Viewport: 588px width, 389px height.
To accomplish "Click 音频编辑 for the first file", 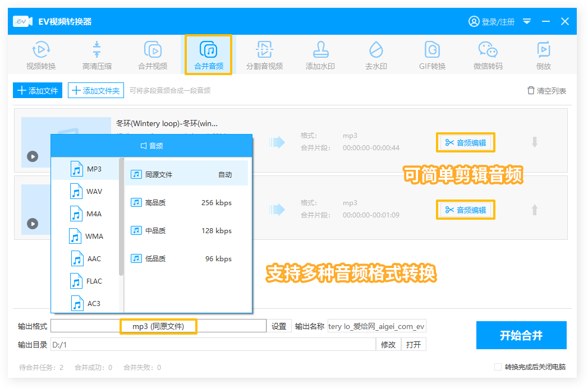I will coord(465,143).
